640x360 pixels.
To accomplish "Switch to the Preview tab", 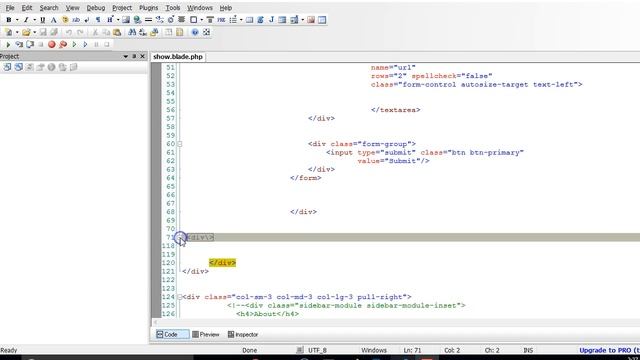I will [206, 334].
